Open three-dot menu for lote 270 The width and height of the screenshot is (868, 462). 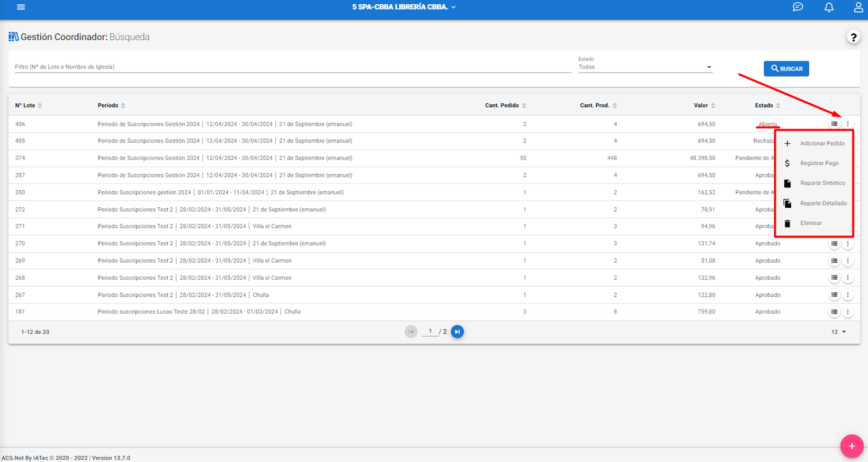(x=848, y=244)
